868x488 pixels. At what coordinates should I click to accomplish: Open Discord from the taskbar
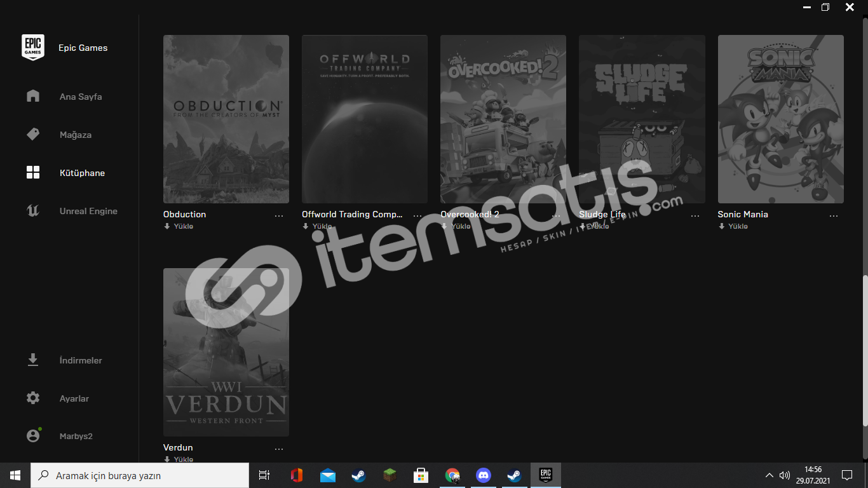[484, 475]
